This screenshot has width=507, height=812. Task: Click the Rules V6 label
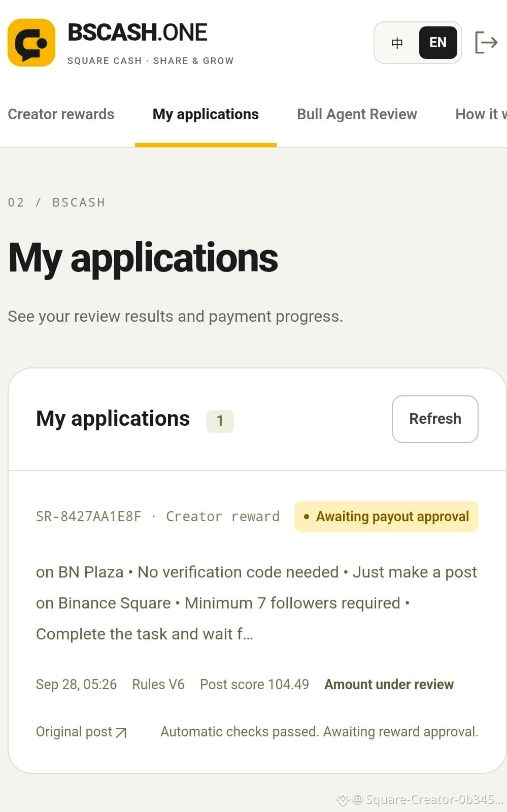point(158,685)
